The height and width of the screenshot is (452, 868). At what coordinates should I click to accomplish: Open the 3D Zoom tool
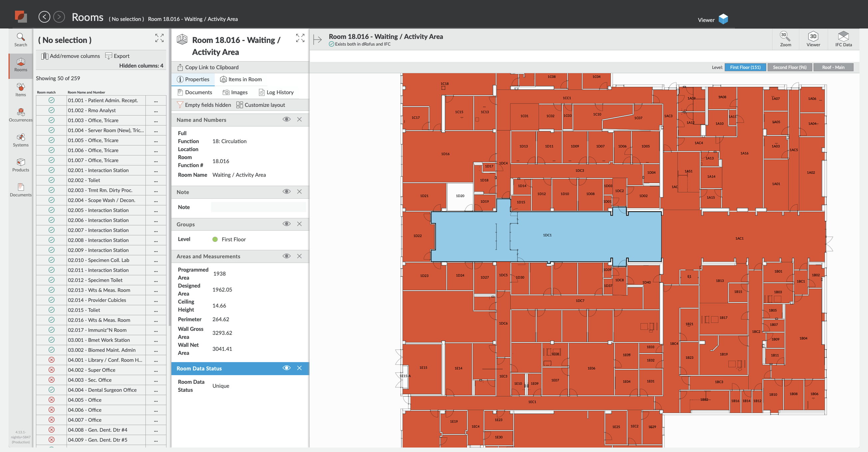(x=785, y=39)
